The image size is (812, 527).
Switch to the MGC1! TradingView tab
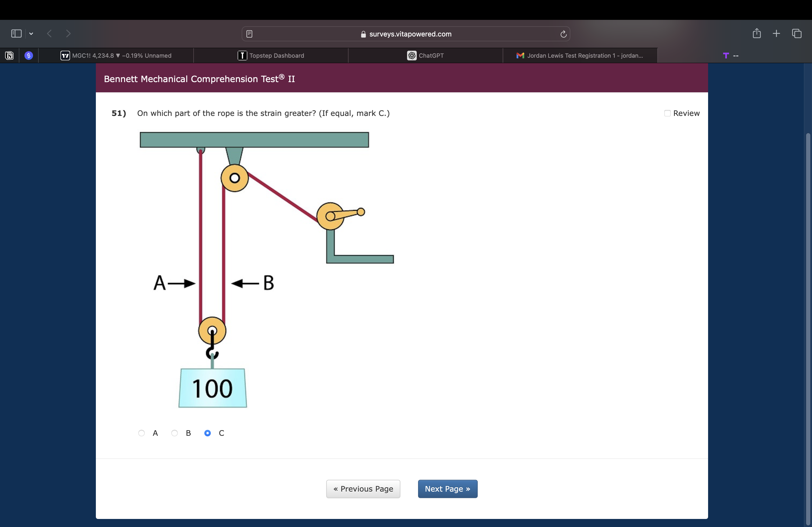tap(116, 56)
